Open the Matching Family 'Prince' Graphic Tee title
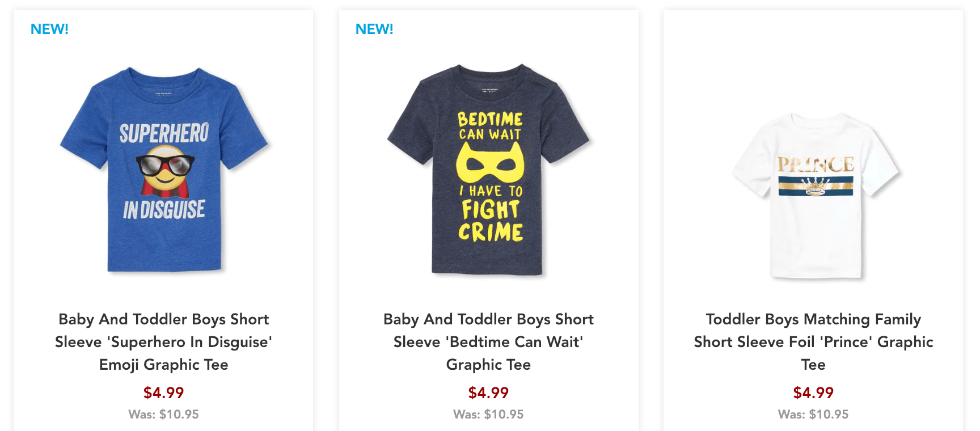 813,342
